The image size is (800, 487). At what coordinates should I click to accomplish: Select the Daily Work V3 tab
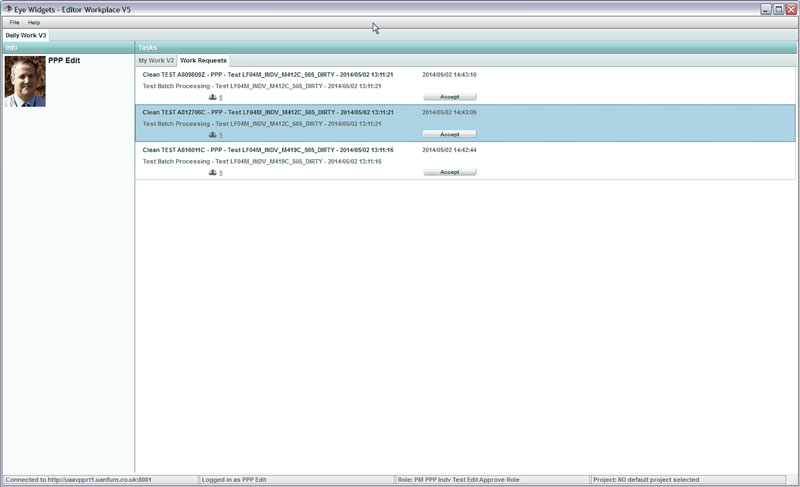(x=26, y=35)
